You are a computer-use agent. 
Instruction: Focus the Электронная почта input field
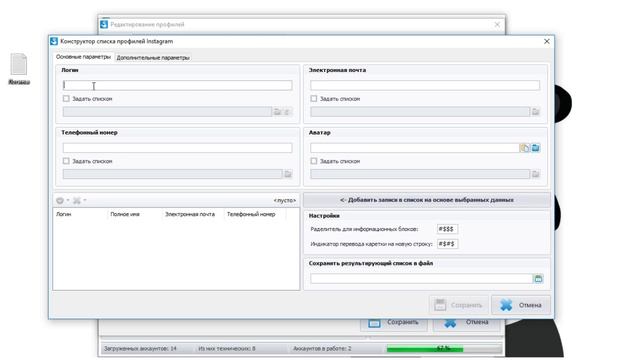pos(425,85)
